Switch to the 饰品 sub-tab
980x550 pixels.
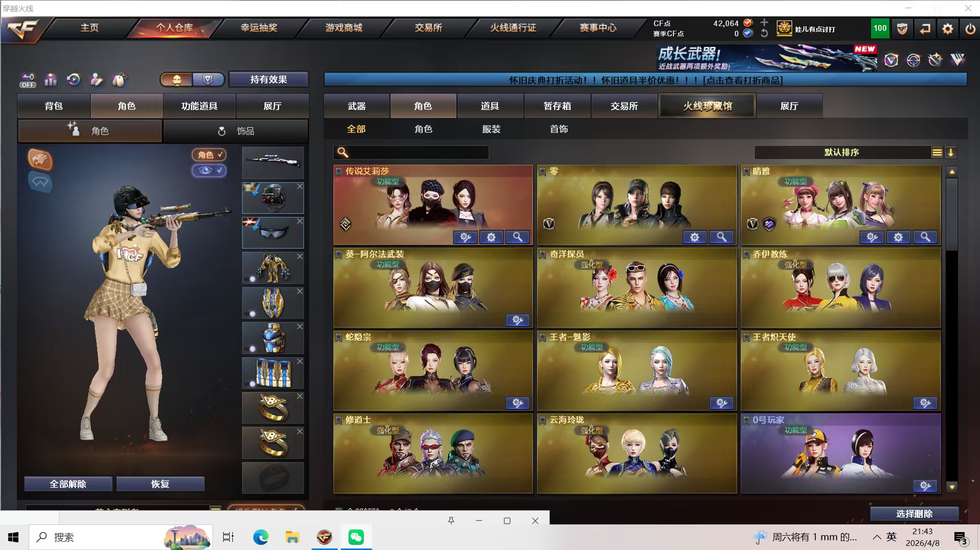pos(235,131)
